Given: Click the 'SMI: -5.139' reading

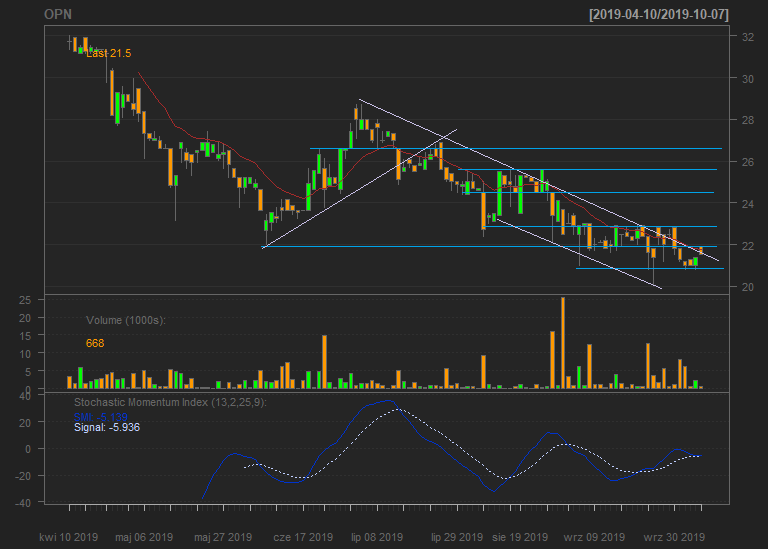Looking at the screenshot, I should (x=100, y=417).
